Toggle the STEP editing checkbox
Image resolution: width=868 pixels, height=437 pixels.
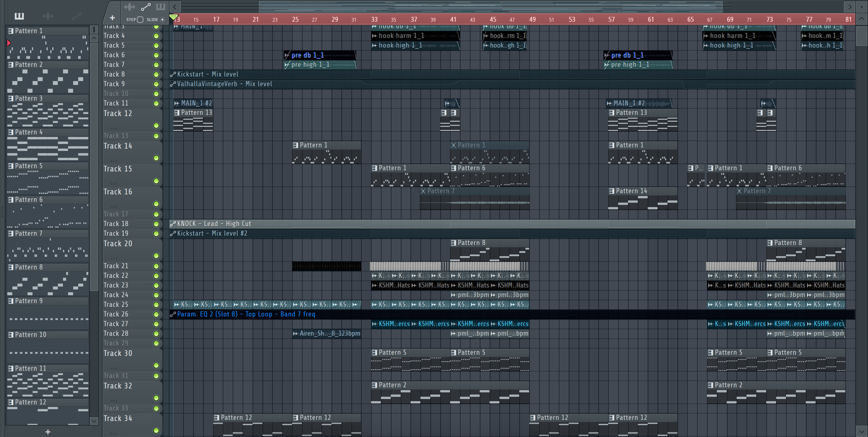140,20
